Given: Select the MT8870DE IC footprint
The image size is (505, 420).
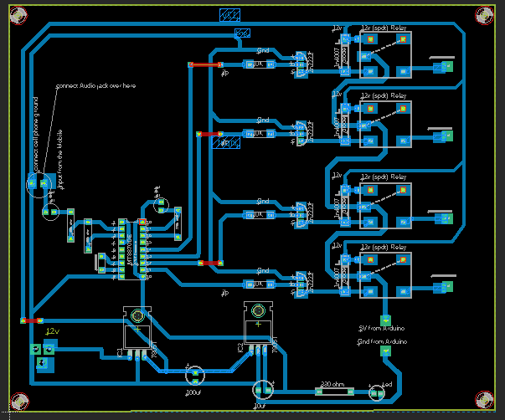Looking at the screenshot, I should coord(132,249).
